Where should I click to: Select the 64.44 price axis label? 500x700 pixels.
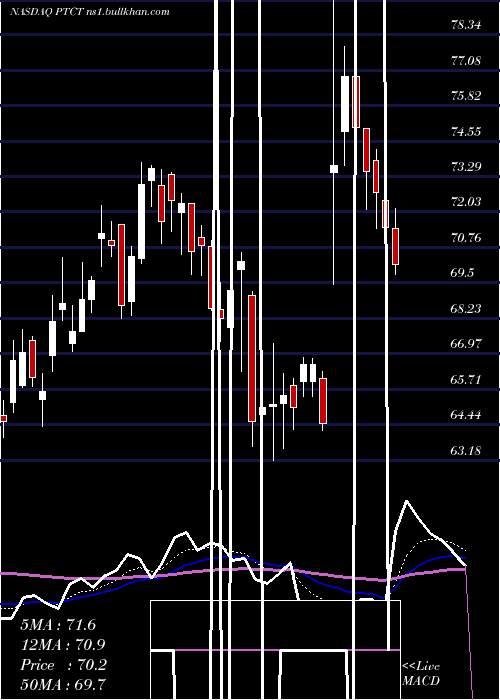point(466,415)
